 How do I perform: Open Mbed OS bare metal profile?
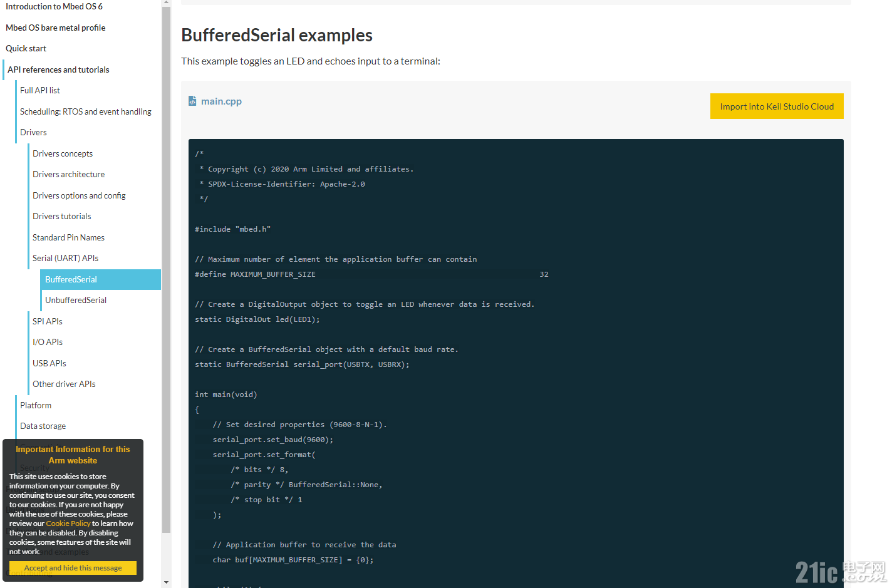click(x=55, y=28)
